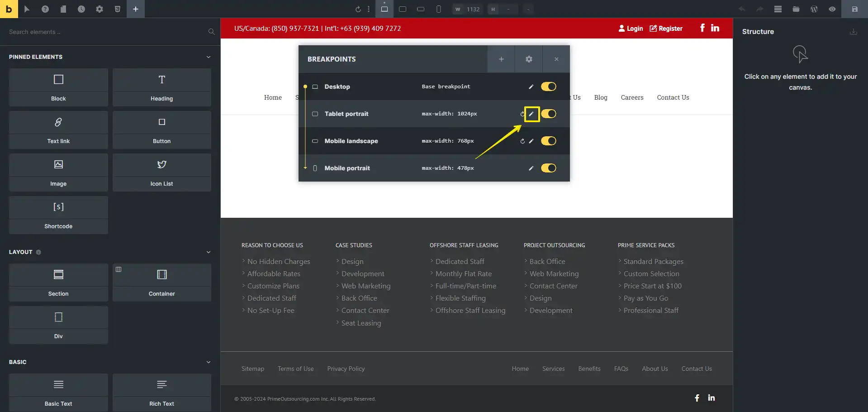The width and height of the screenshot is (868, 412).
Task: Click Contact Us in the top navigation
Action: (673, 97)
